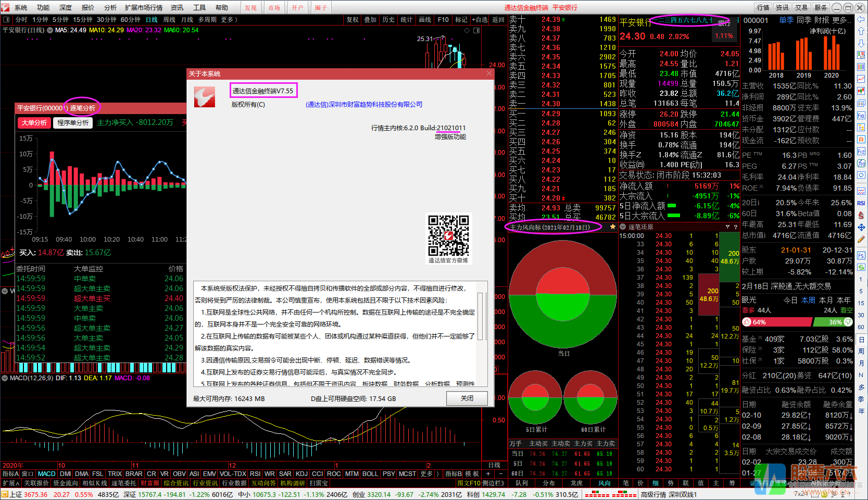The height and width of the screenshot is (500, 868).
Task: Click the back arrow icon in right sidebar
Action: pos(861,19)
